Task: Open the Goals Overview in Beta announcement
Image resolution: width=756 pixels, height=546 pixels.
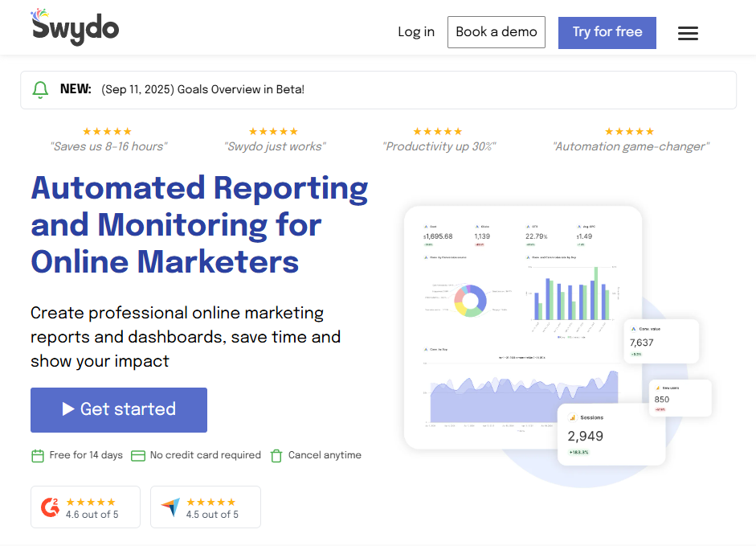Action: click(x=202, y=90)
